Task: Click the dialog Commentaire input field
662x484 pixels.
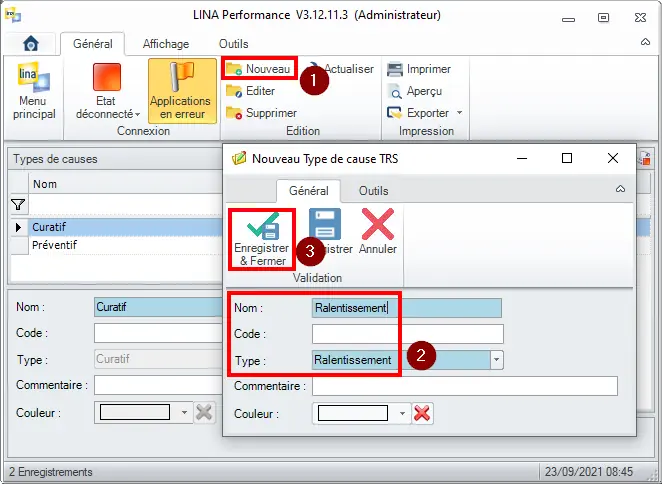Action: coord(464,386)
